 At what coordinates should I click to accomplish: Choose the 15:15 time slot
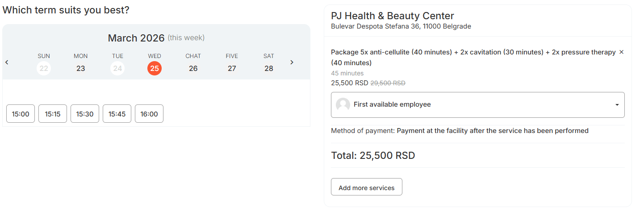[53, 114]
